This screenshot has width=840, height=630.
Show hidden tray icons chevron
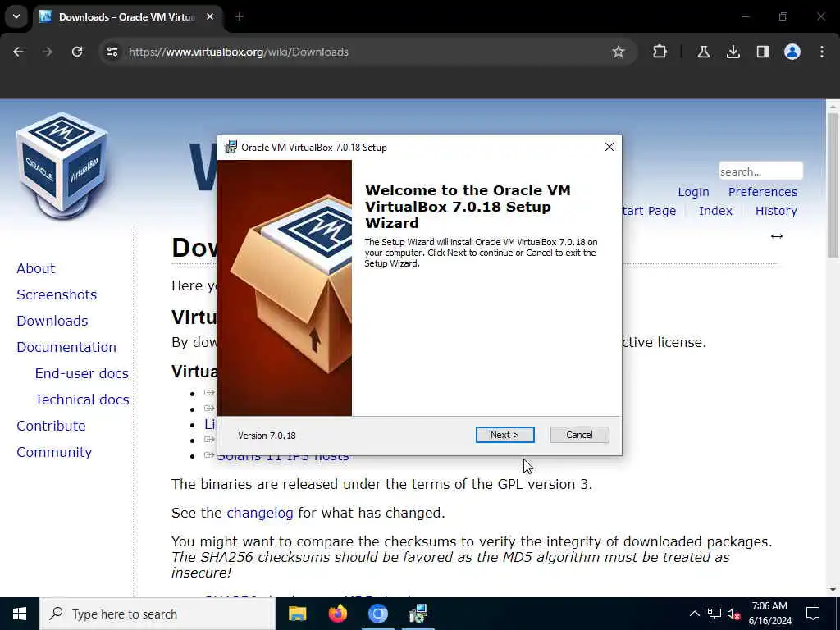[694, 614]
